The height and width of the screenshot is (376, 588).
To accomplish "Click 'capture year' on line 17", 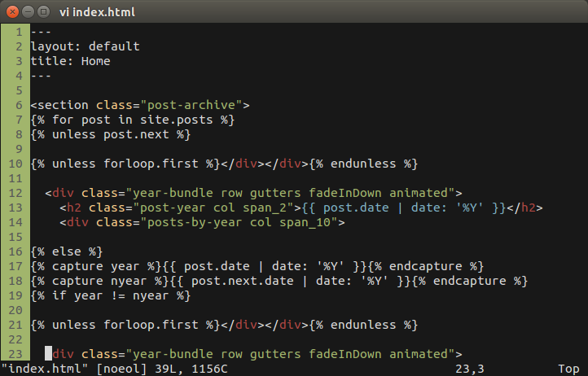I will click(95, 266).
